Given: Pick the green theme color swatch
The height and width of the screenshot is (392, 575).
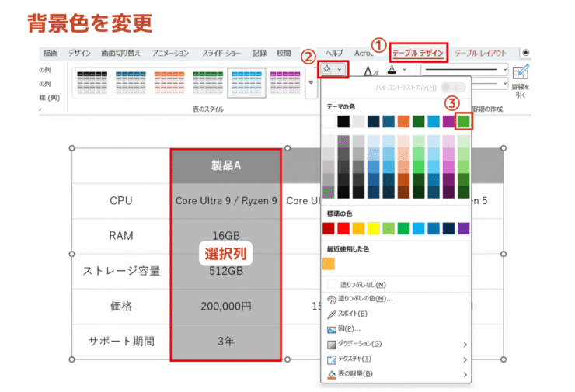Looking at the screenshot, I should pos(464,121).
